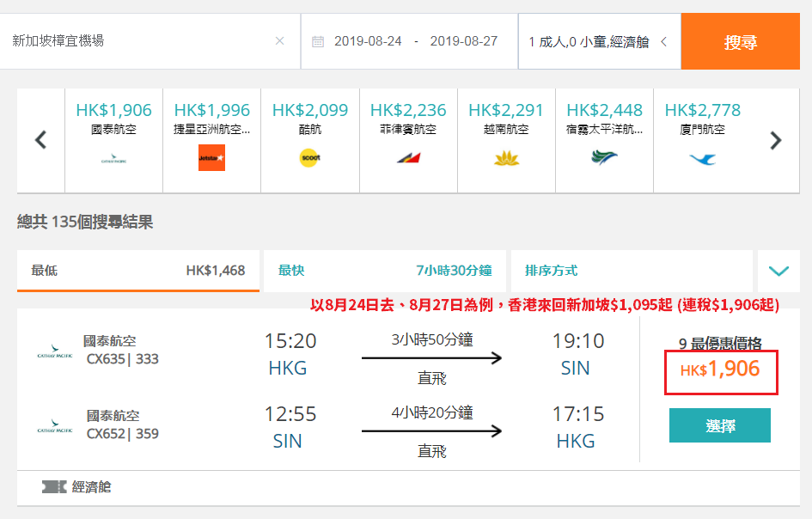This screenshot has width=812, height=519.
Task: Select the HK$2,448 宿霧太平洋航空 price
Action: (604, 110)
